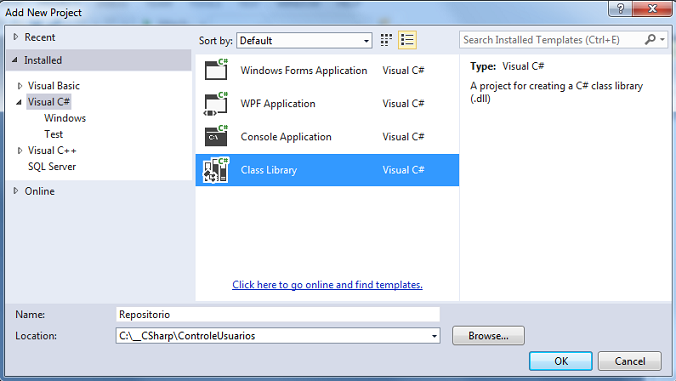
Task: Click the online templates link
Action: [327, 284]
